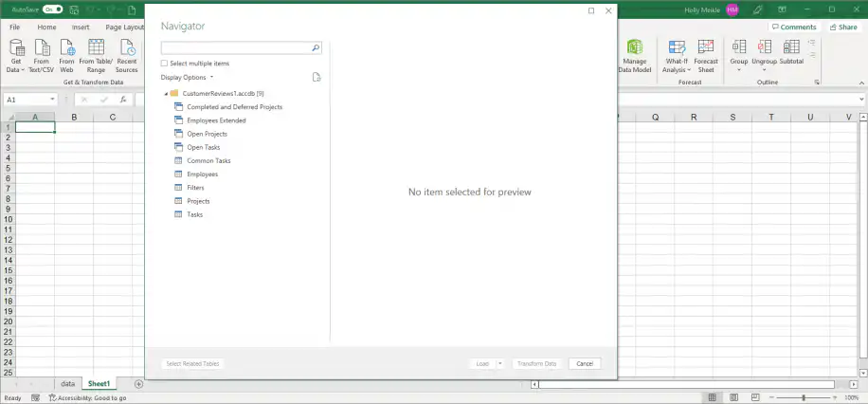
Task: Click the Transform Data button
Action: click(536, 364)
